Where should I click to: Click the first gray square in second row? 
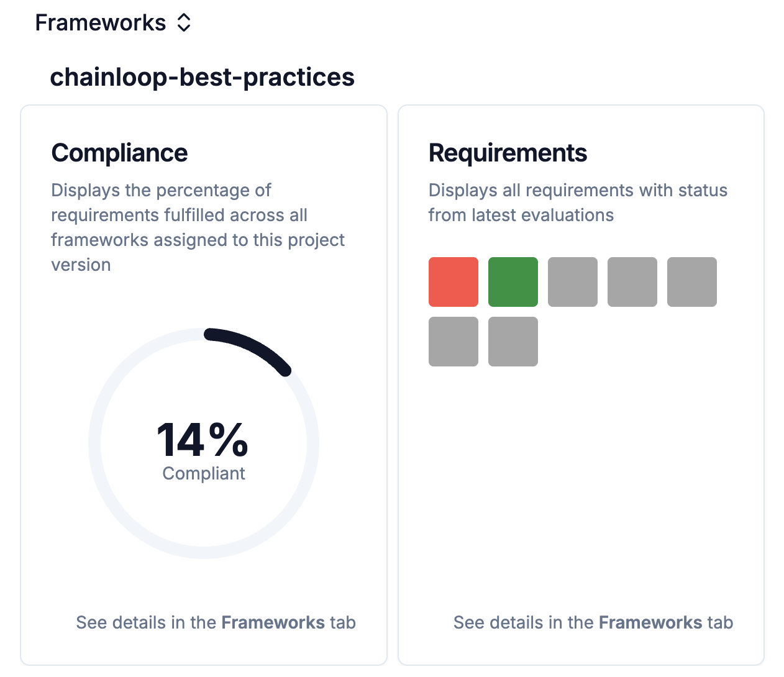tap(454, 342)
